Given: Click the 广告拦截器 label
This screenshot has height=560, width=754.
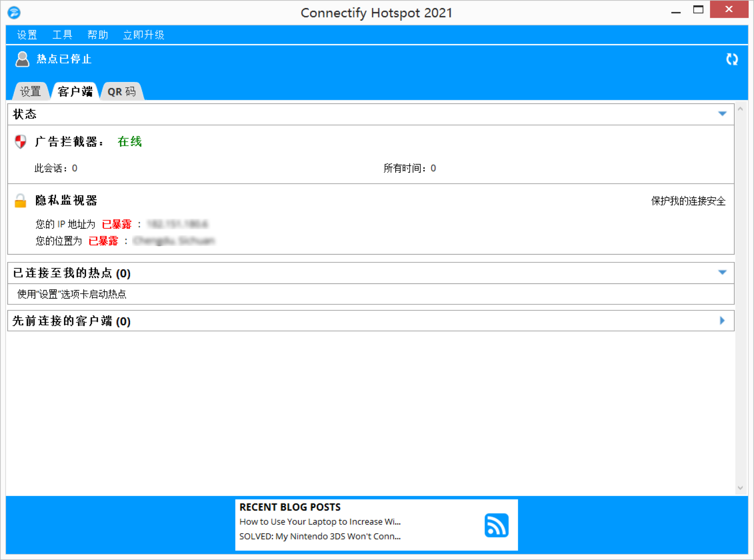Looking at the screenshot, I should coord(69,142).
